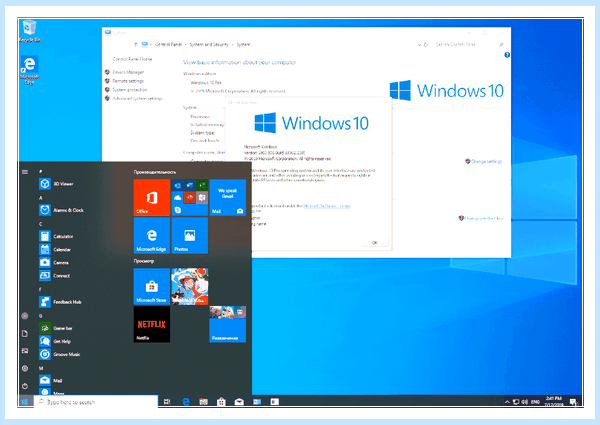
Task: Launch Groove Music from Start menu
Action: 60,354
